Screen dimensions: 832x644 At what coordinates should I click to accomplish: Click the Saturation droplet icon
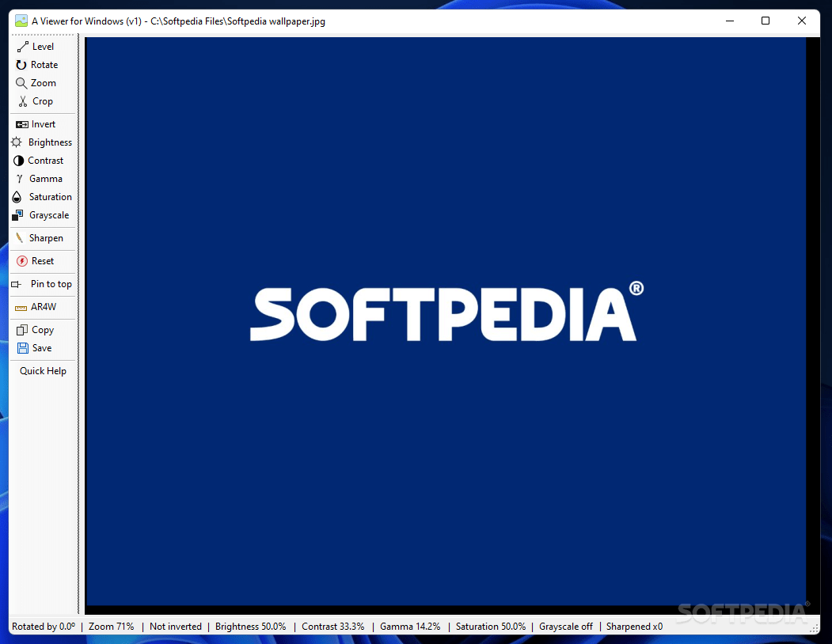pos(17,197)
